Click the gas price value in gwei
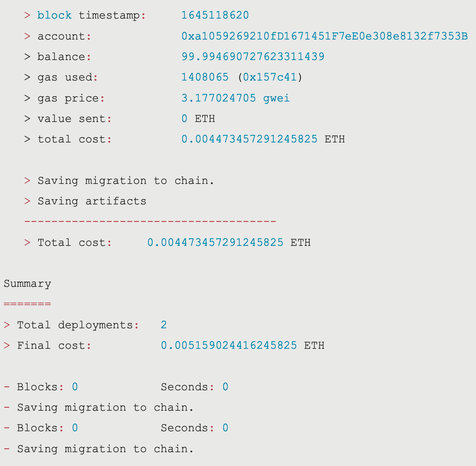Screen dimensions: 476x466 click(x=236, y=98)
